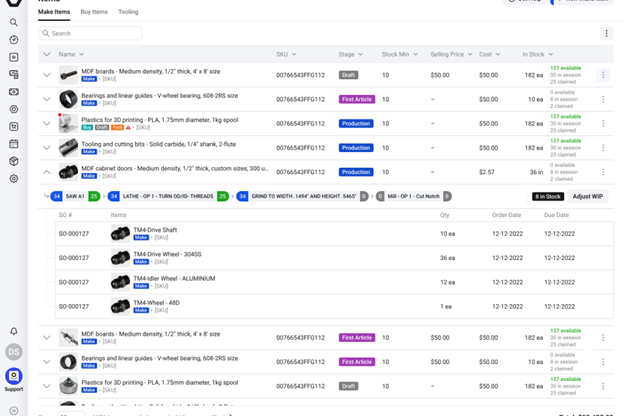Screen dimensions: 624x416
Task: Select the LATHE - OP 1 - TURN OD/ID- THREADS step
Action: (x=168, y=196)
